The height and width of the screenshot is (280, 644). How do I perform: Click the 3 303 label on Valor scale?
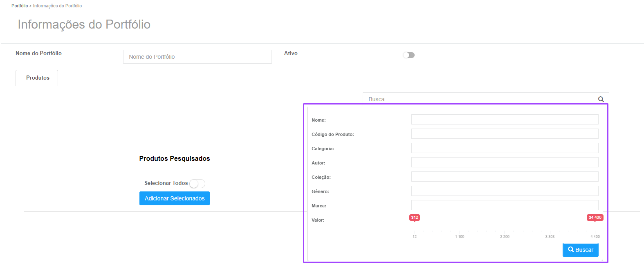click(x=550, y=236)
